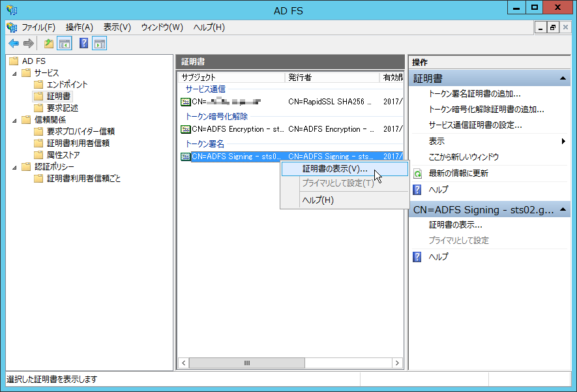This screenshot has height=392, width=577.
Task: Collapse the 証明書 actions section
Action: [x=563, y=78]
